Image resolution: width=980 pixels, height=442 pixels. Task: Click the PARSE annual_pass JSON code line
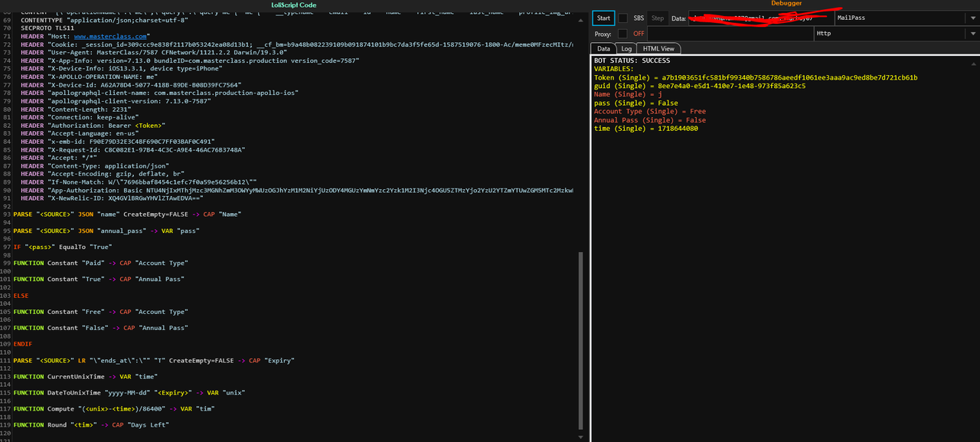point(106,231)
